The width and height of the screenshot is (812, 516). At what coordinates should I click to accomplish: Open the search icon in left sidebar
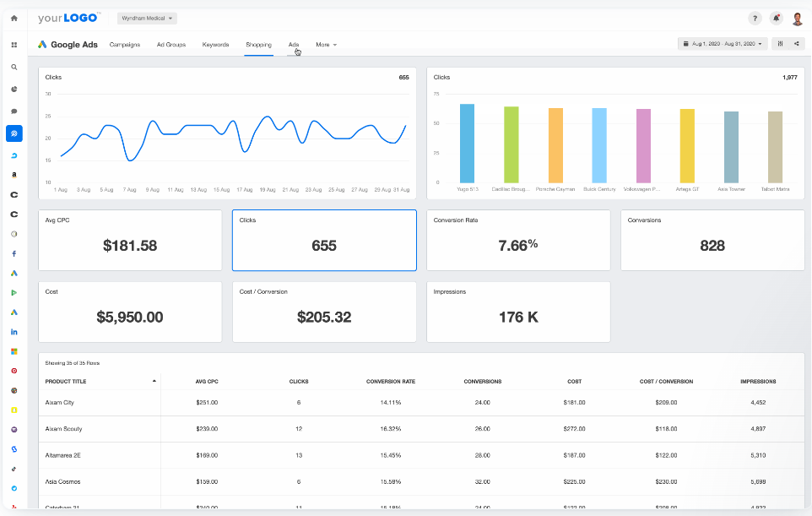(14, 68)
